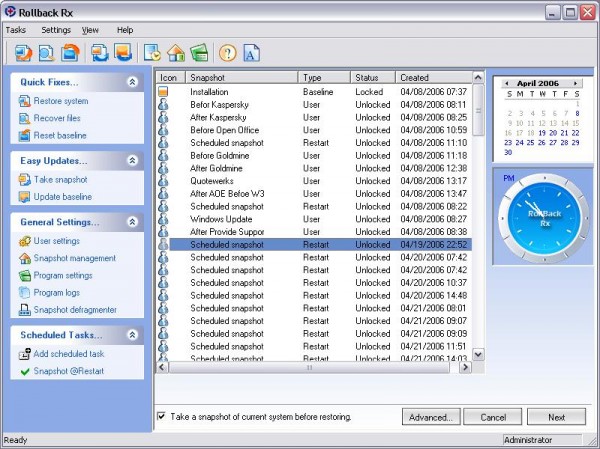Viewport: 600px width, 449px height.
Task: Click the Add scheduled task sidebar icon
Action: tap(25, 354)
